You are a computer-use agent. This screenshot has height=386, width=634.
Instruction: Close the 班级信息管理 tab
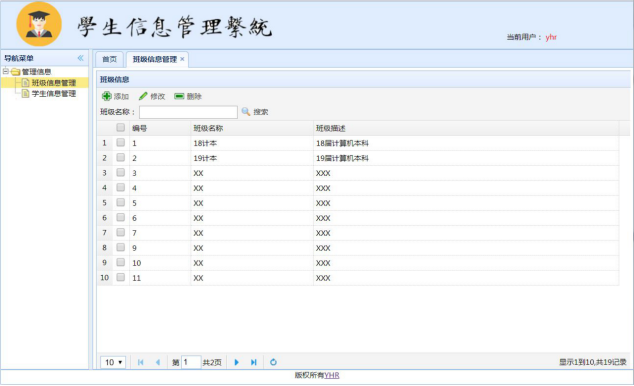[182, 59]
